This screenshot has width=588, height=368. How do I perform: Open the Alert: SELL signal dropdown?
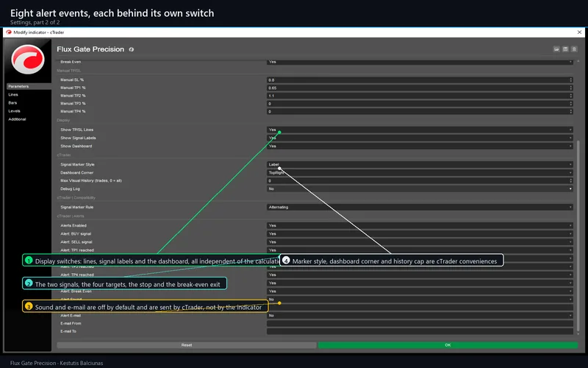pos(420,242)
